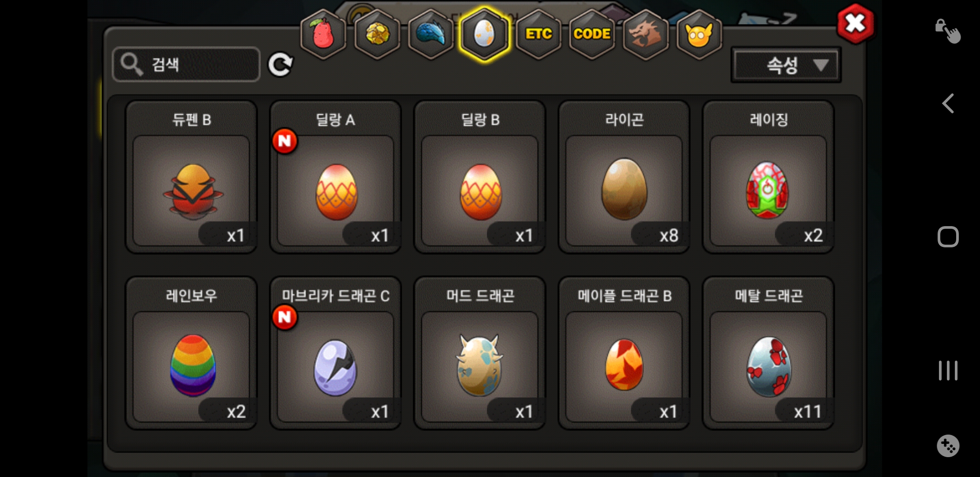980x477 pixels.
Task: Click the refresh arrow beside search
Action: (281, 65)
